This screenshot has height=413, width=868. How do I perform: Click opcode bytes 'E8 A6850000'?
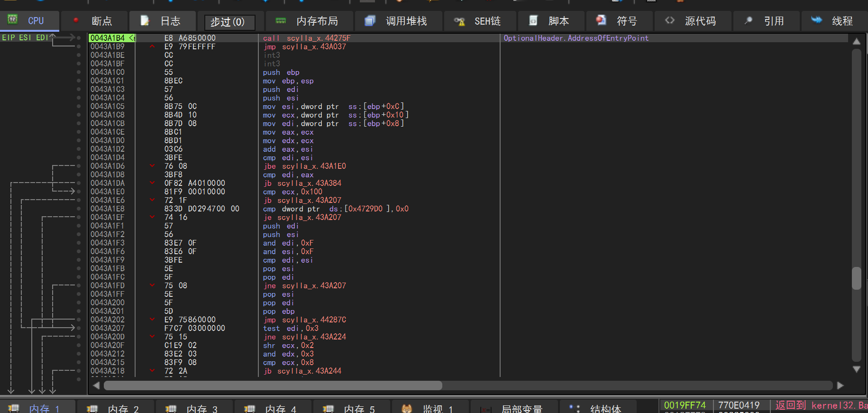[190, 38]
